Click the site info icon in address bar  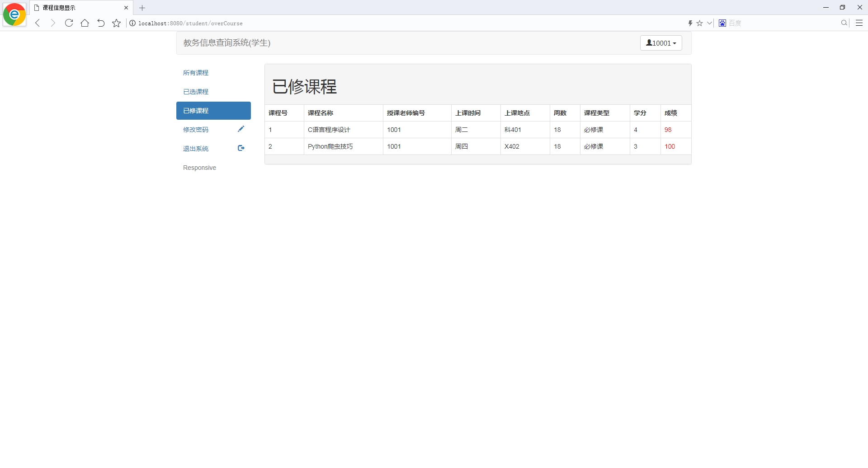click(132, 23)
